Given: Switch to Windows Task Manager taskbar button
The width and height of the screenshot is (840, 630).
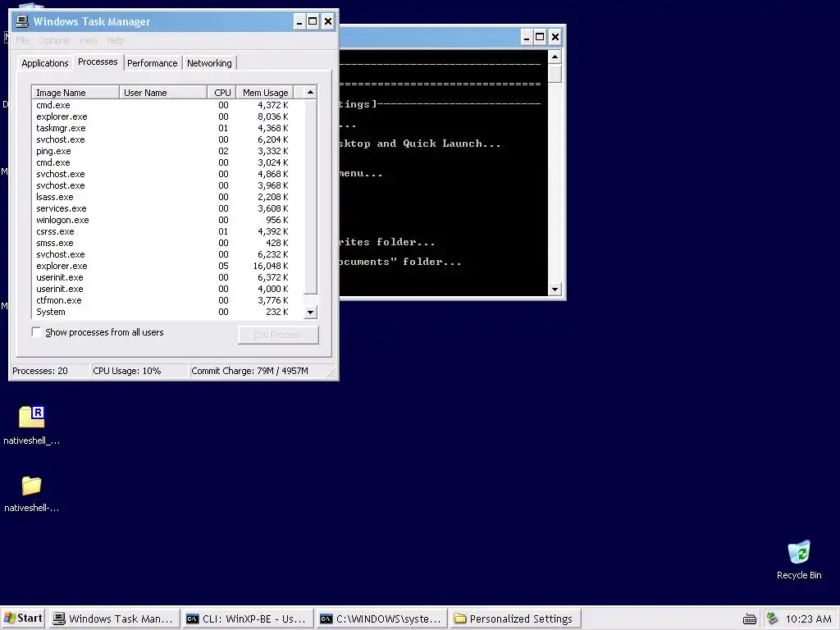Looking at the screenshot, I should (114, 619).
